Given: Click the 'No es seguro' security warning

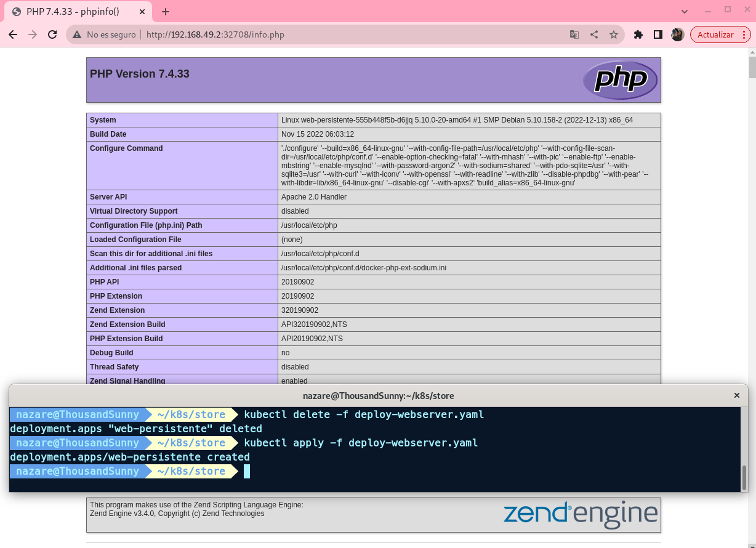Looking at the screenshot, I should (x=104, y=34).
